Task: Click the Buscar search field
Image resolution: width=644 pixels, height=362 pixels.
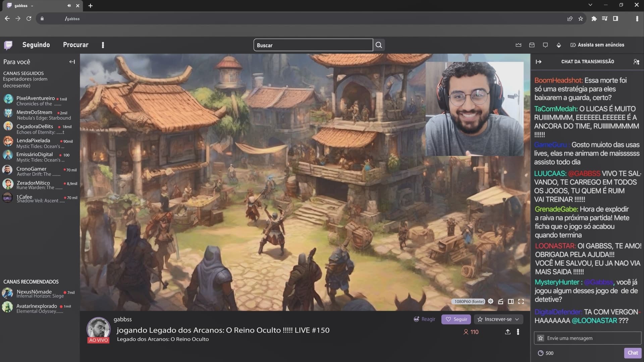Action: tap(313, 45)
